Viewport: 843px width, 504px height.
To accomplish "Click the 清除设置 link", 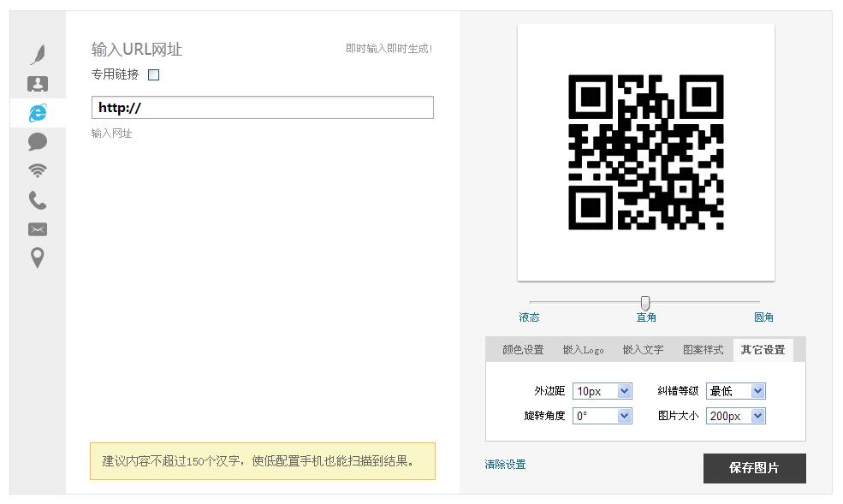I will click(x=505, y=465).
